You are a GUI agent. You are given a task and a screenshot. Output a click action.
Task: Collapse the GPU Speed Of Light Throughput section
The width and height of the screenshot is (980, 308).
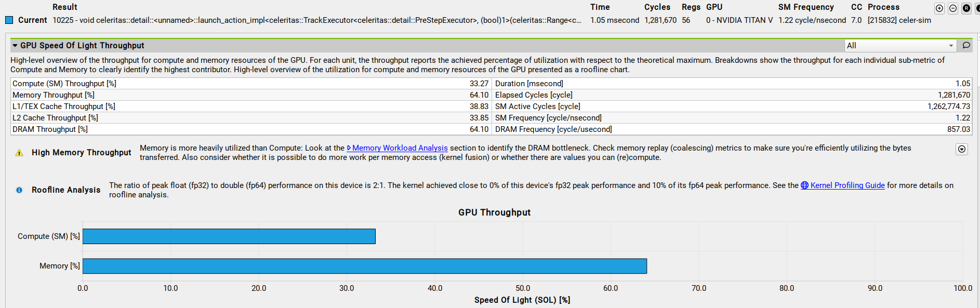pyautogui.click(x=15, y=46)
